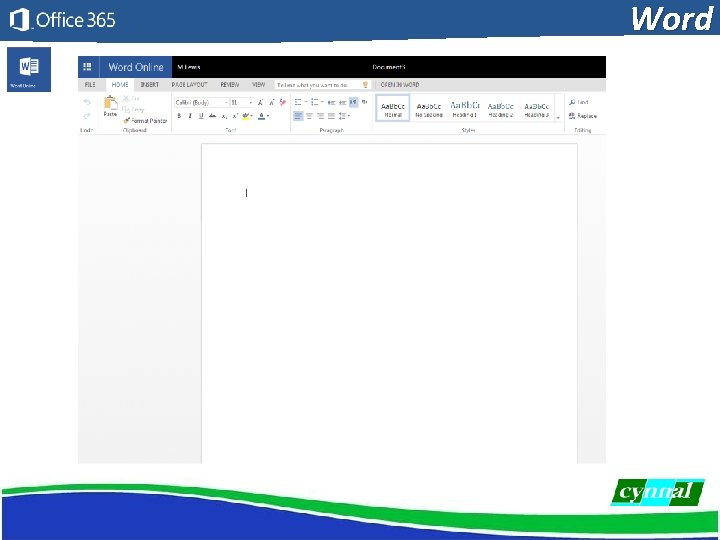Switch to the REVIEW tab
The height and width of the screenshot is (540, 720).
pyautogui.click(x=230, y=85)
